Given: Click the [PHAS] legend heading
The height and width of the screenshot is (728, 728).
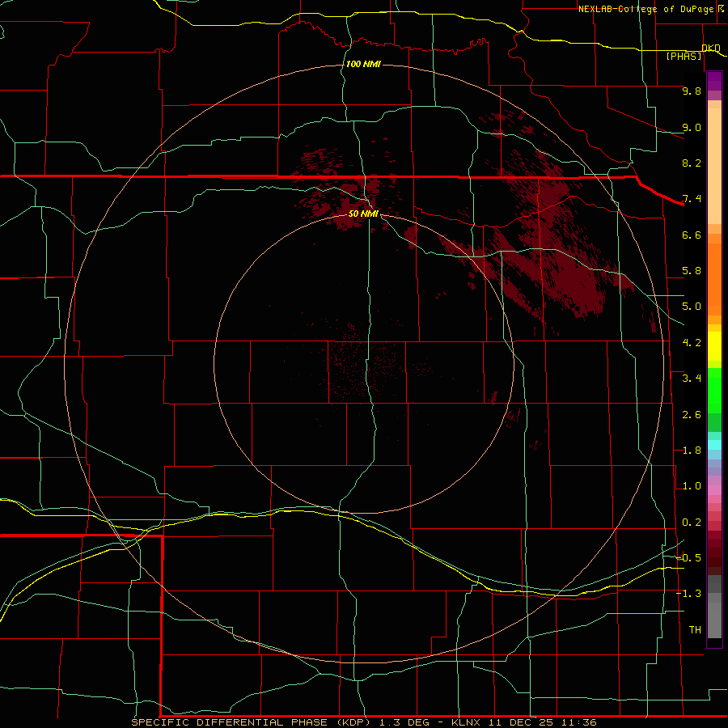Looking at the screenshot, I should click(684, 56).
